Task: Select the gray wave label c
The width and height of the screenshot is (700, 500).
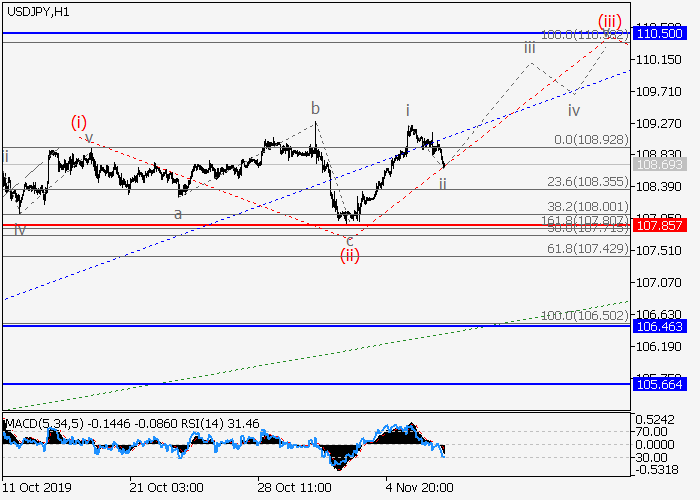Action: [349, 240]
